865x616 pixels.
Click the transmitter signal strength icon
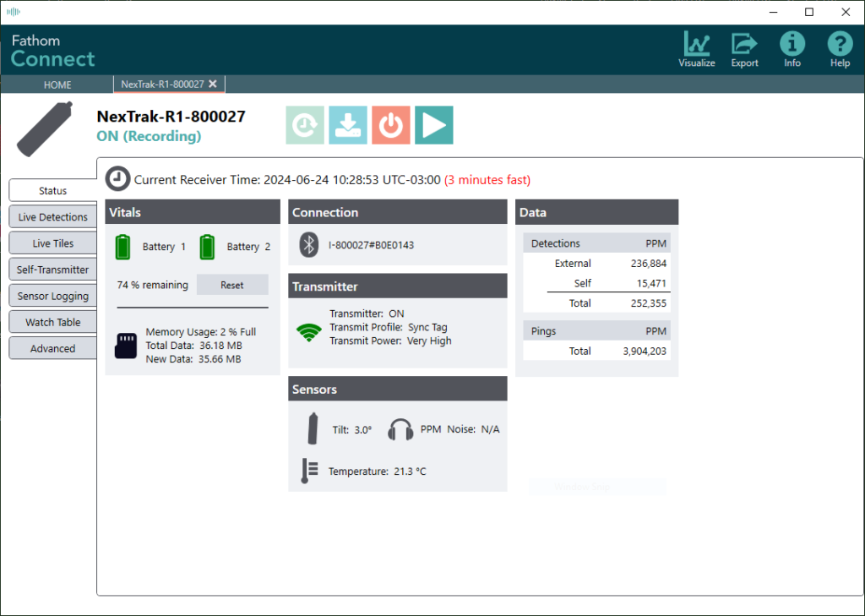tap(309, 332)
